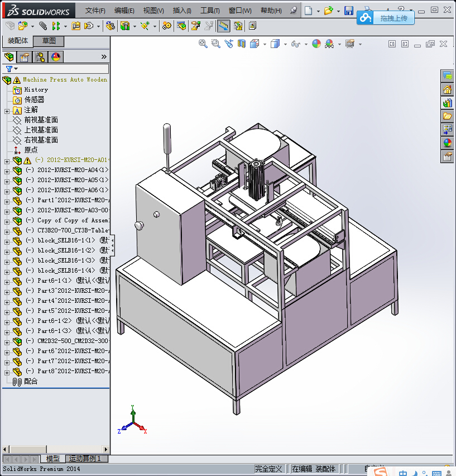Expand the block_SELB16-1<1> part node
Viewport: 456px width, 476px height.
tap(7, 242)
